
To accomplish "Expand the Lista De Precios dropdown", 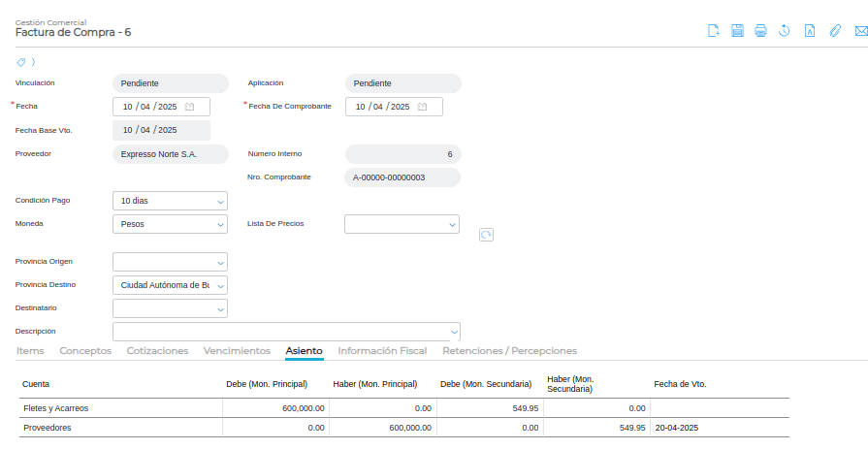I will (452, 224).
